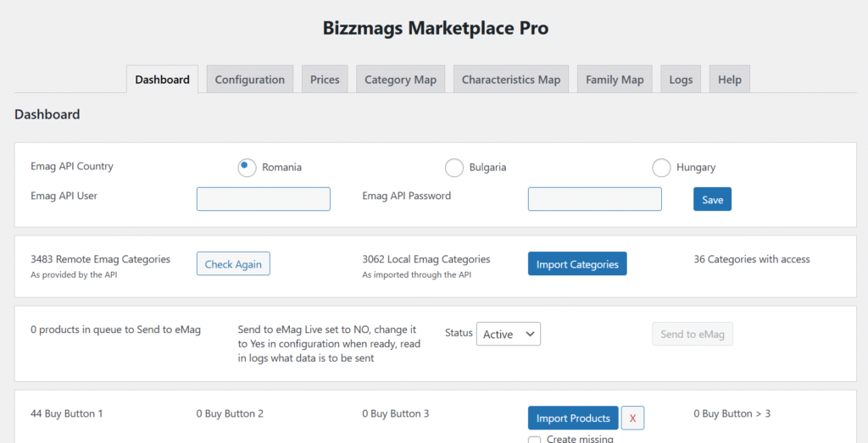868x443 pixels.
Task: Click the '0 Buy Button 2' text
Action: click(x=230, y=413)
